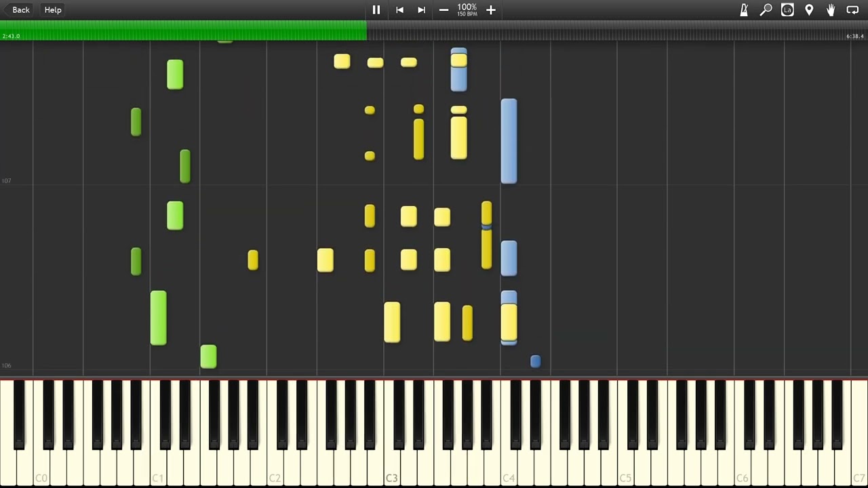This screenshot has width=868, height=488.
Task: Open the hand practice settings icon
Action: 831,9
